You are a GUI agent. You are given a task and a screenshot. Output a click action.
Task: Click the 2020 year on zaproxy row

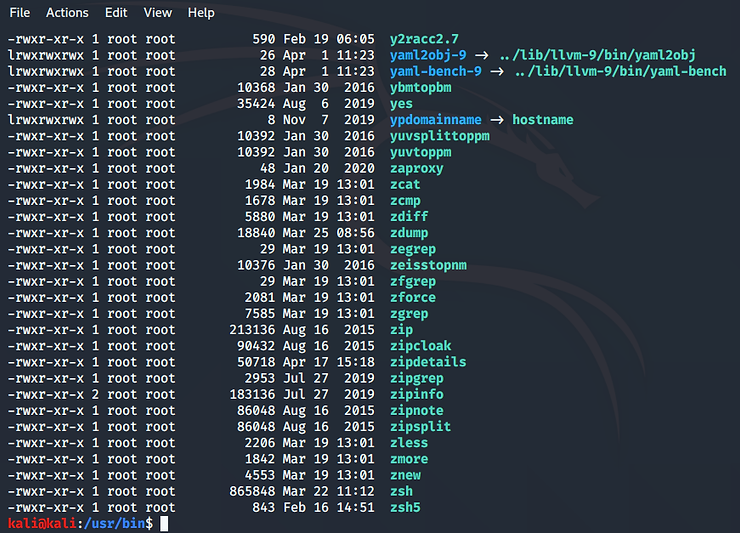pos(359,169)
